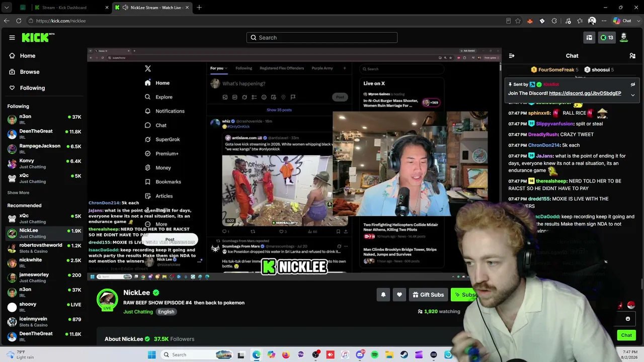644x362 pixels.
Task: Open Just Chatting category link
Action: (x=138, y=312)
